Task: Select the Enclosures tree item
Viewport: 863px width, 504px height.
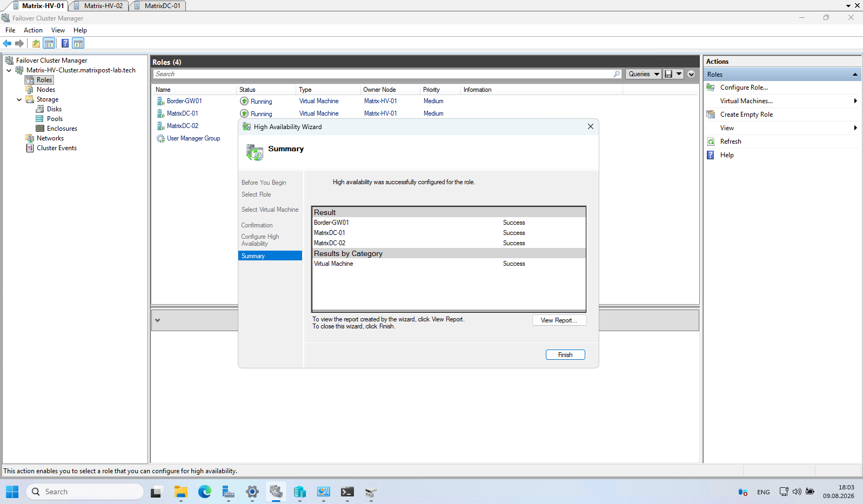Action: (62, 129)
